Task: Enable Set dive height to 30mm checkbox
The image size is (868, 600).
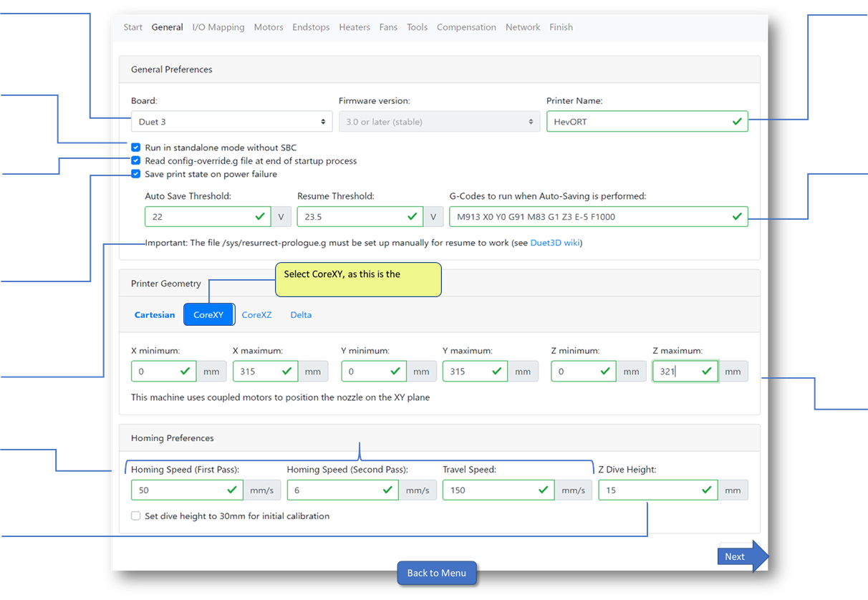Action: click(x=136, y=516)
